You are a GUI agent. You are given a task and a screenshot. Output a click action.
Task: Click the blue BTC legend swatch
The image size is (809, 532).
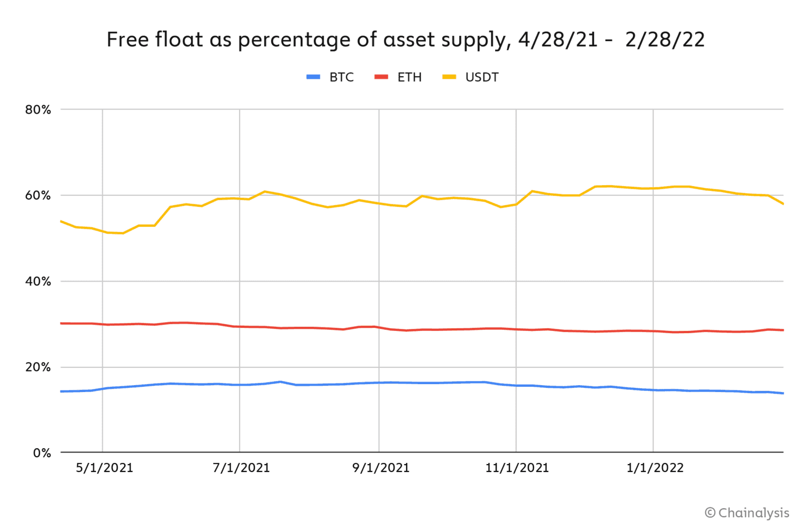coord(313,77)
